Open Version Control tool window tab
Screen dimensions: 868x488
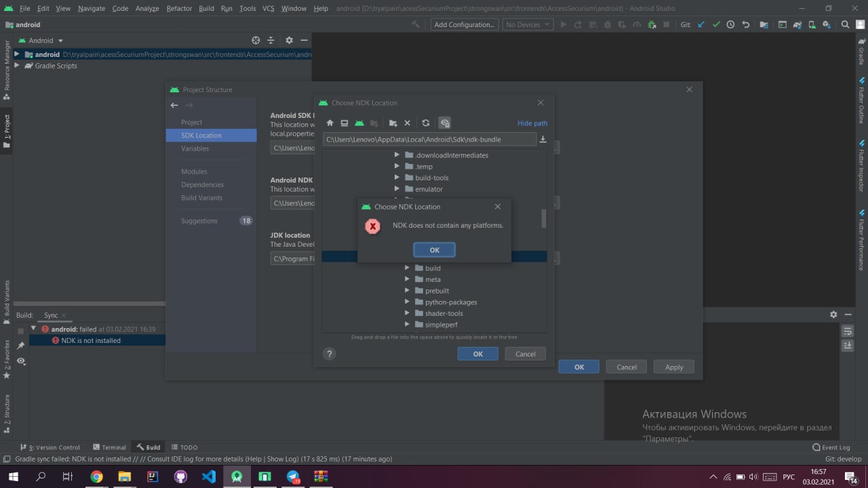[x=50, y=447]
